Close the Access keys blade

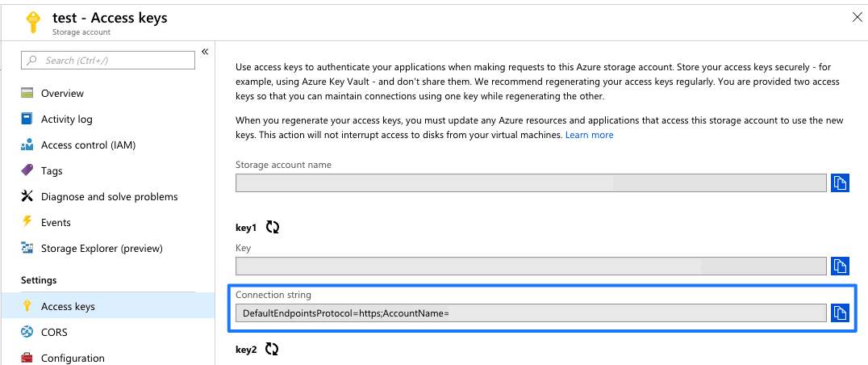coord(856,16)
